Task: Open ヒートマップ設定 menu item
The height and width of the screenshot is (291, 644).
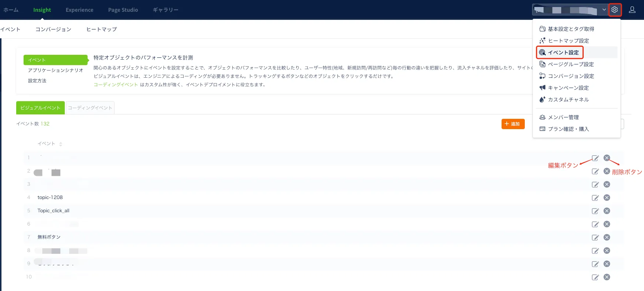Action: coord(568,41)
